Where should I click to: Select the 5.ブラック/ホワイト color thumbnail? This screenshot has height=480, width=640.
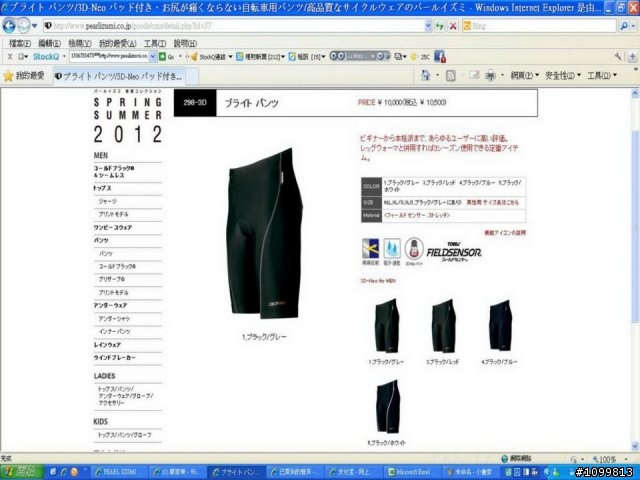(387, 407)
